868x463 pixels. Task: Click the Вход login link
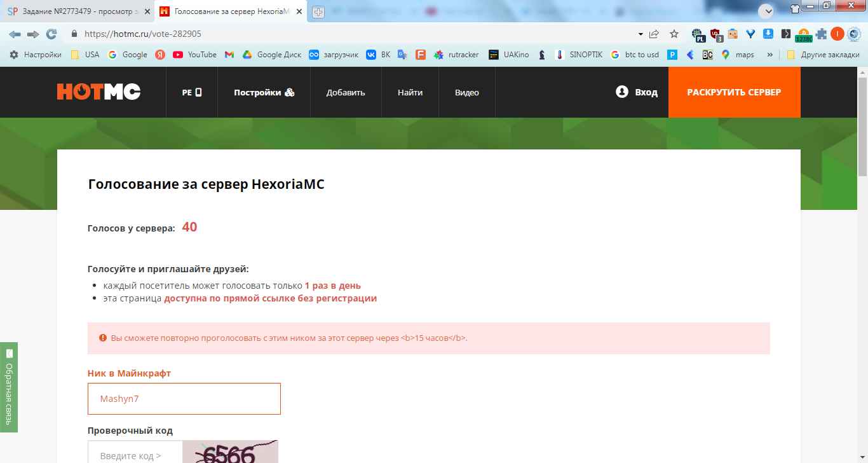pos(637,92)
